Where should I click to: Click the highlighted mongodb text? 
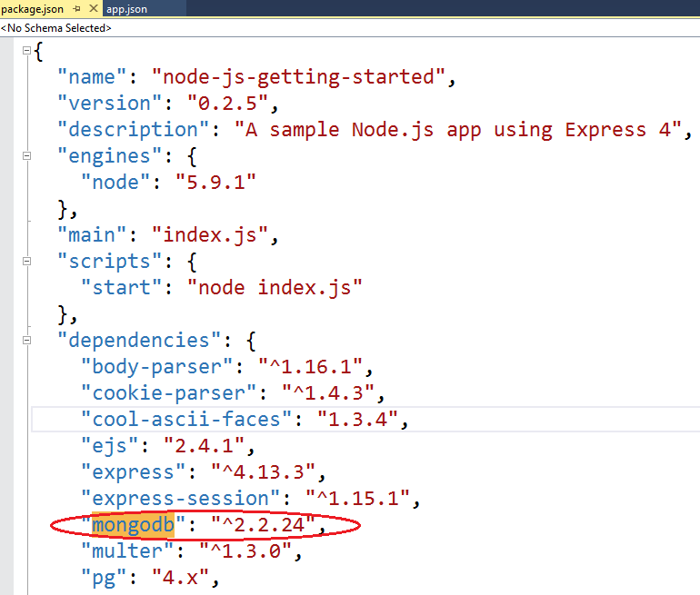click(x=135, y=524)
